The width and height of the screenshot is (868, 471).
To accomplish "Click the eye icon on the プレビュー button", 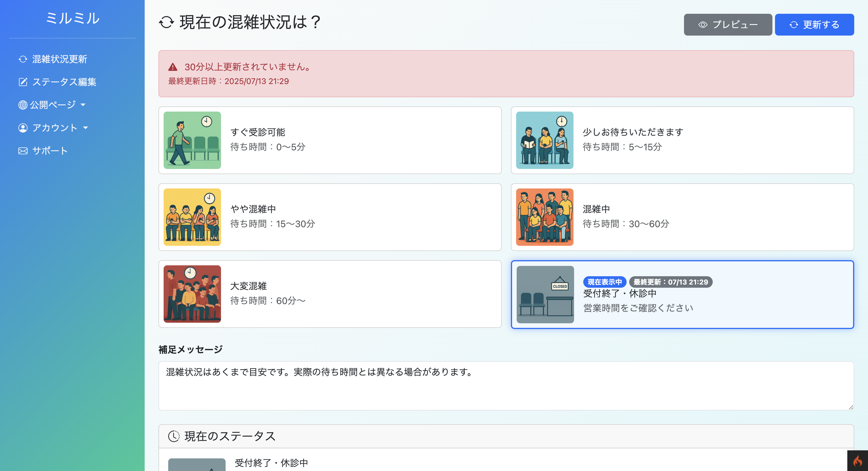I will pyautogui.click(x=703, y=25).
